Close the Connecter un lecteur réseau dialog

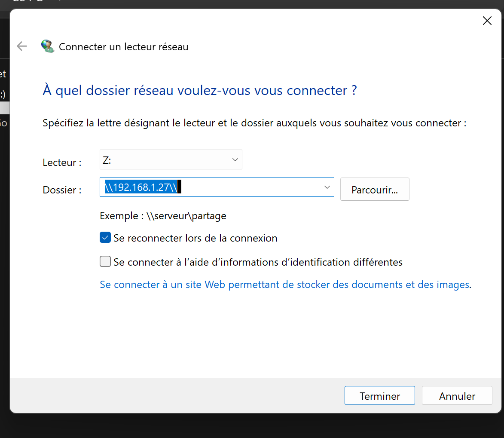click(487, 21)
